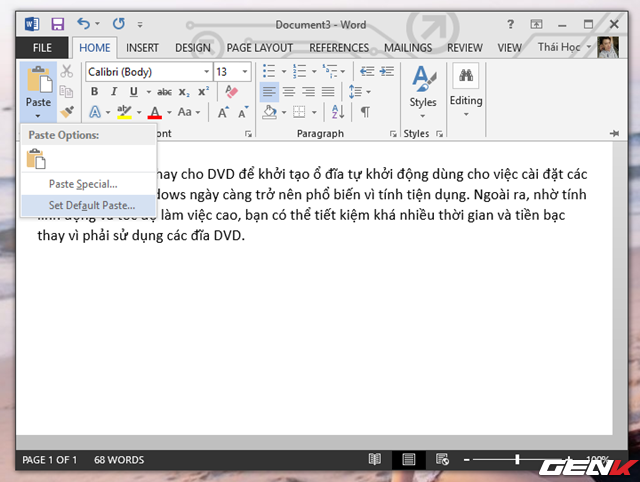Open the Styles gallery button
The width and height of the screenshot is (640, 482).
coord(423,92)
